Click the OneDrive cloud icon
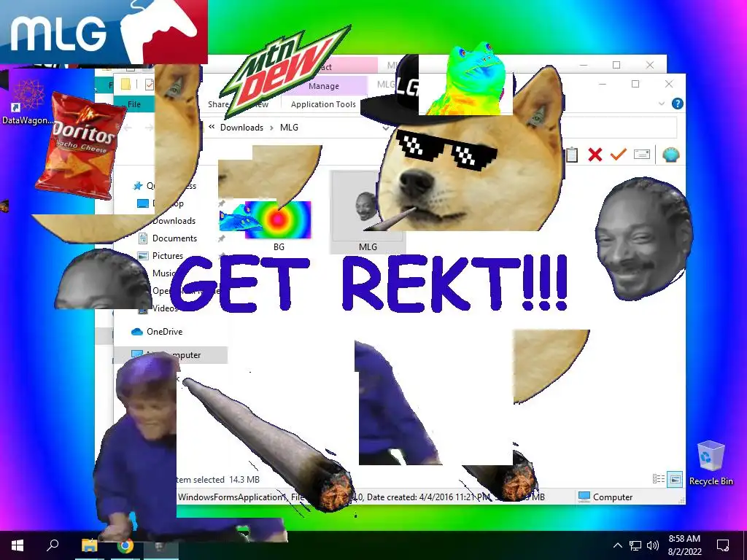This screenshot has width=747, height=560. pos(137,332)
